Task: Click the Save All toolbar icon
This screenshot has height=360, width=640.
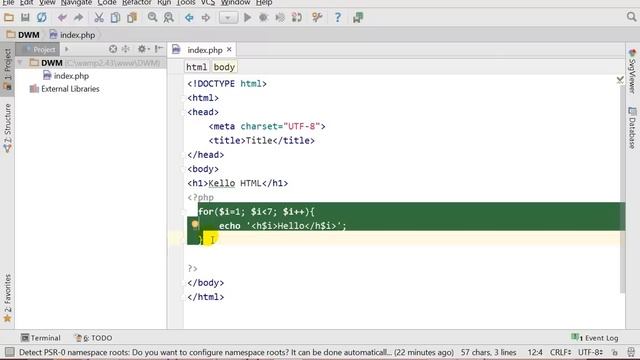Action: 25,18
